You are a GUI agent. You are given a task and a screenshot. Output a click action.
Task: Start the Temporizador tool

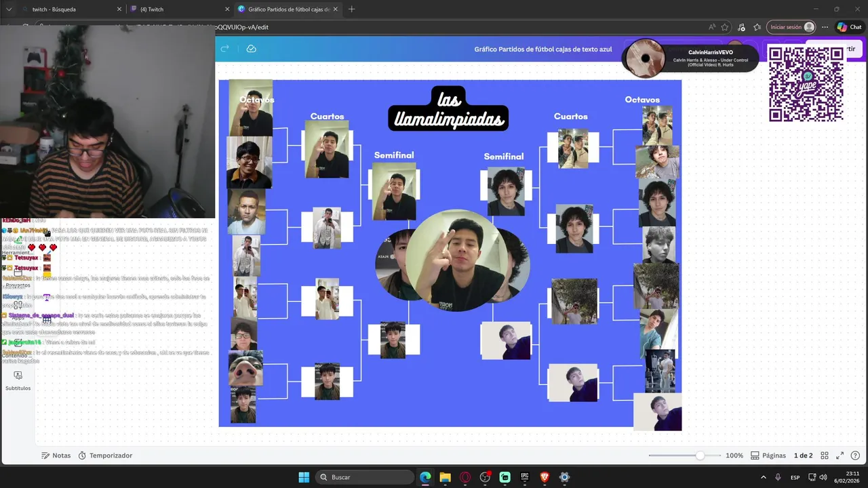click(105, 455)
